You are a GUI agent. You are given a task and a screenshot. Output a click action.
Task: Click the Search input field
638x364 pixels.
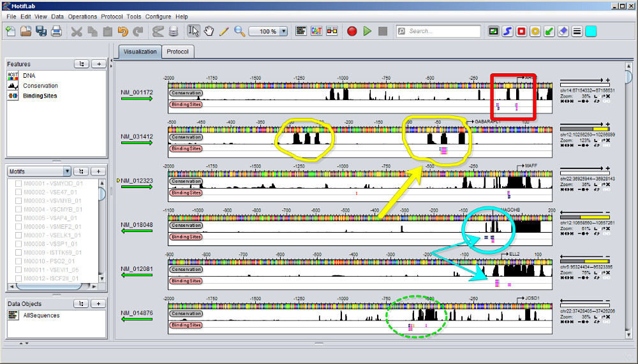(x=438, y=31)
